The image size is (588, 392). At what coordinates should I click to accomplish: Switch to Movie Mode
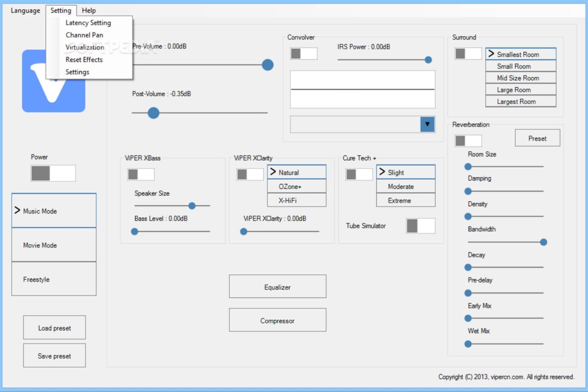54,245
